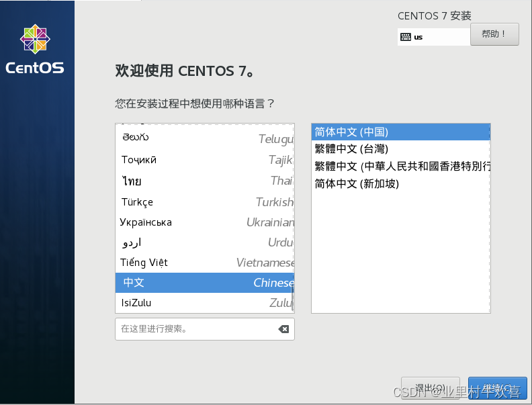This screenshot has width=532, height=405.
Task: Click the us keyboard layout indicator
Action: coord(434,37)
